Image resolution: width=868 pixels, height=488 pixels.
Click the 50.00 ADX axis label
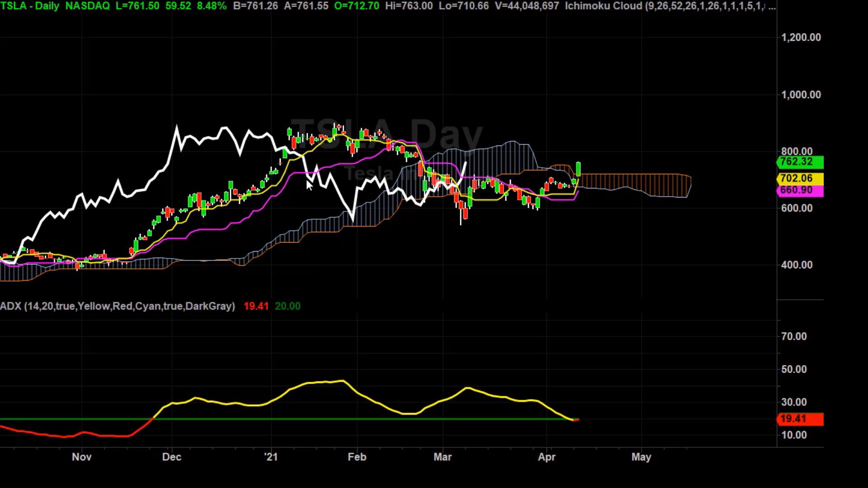coord(794,370)
